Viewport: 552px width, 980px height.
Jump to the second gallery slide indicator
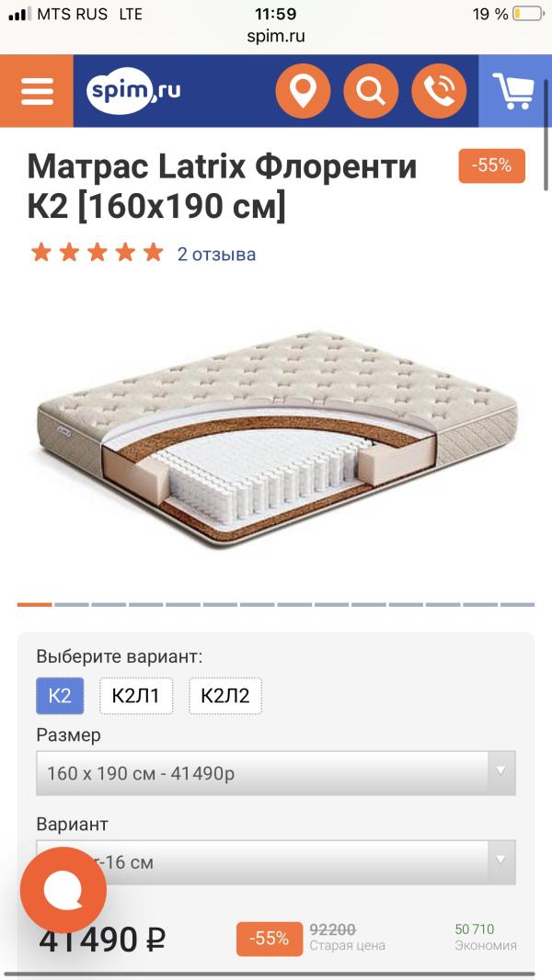[72, 604]
